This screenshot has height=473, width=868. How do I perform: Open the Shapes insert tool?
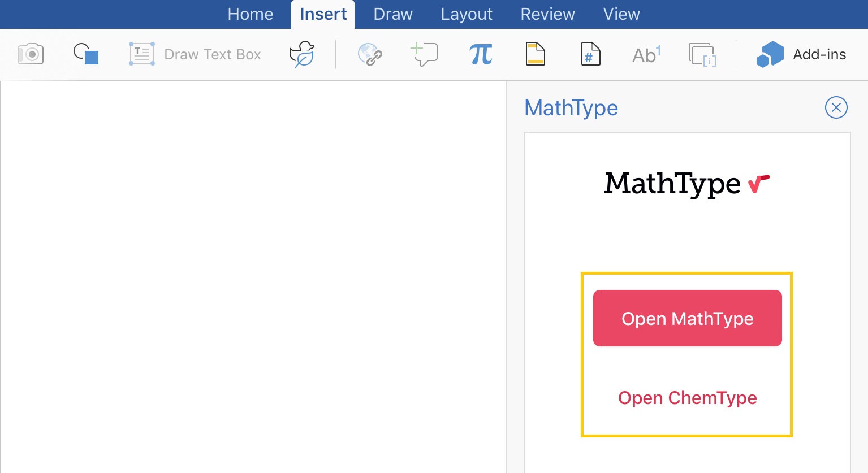pos(86,54)
